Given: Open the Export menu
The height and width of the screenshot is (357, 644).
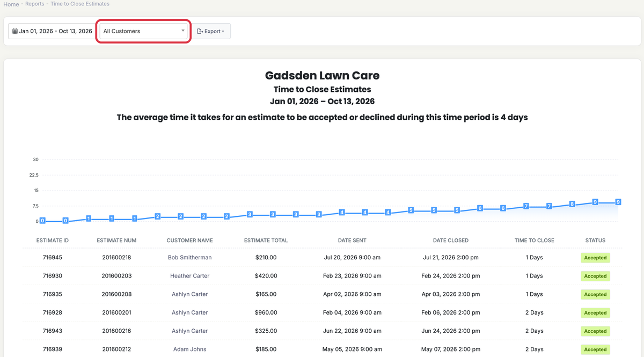Looking at the screenshot, I should coord(211,31).
